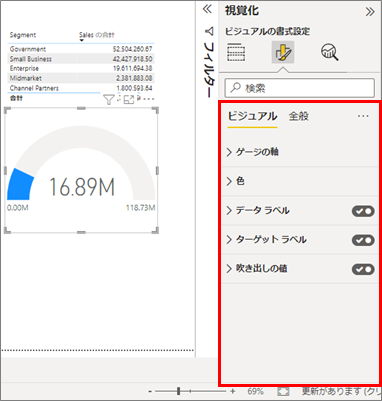Click the fit to page icon
The height and width of the screenshot is (401, 382).
click(283, 391)
